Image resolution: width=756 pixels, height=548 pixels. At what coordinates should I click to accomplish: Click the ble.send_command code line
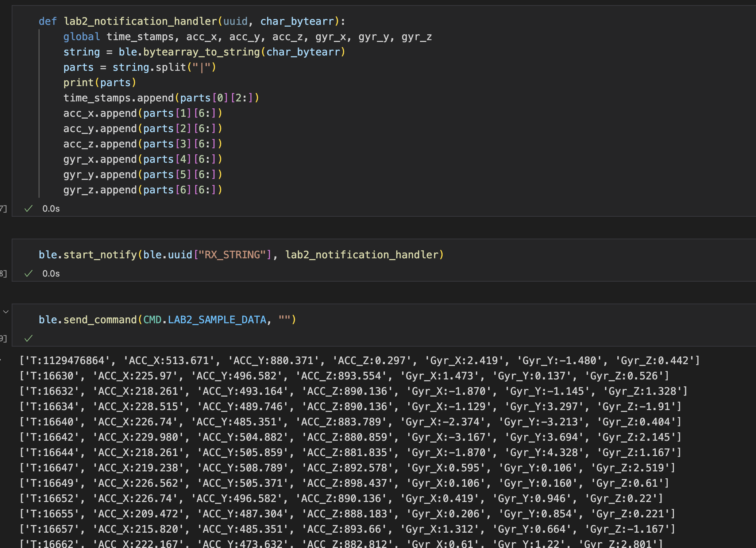[167, 320]
